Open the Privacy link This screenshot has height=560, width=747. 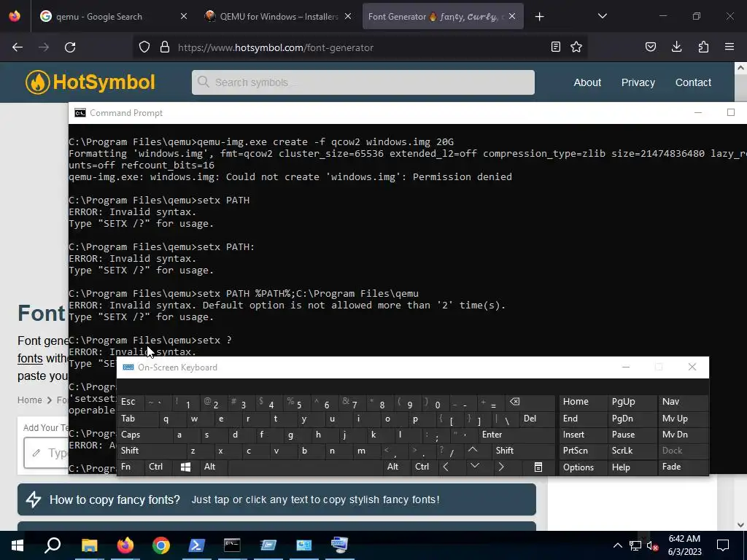(x=638, y=82)
